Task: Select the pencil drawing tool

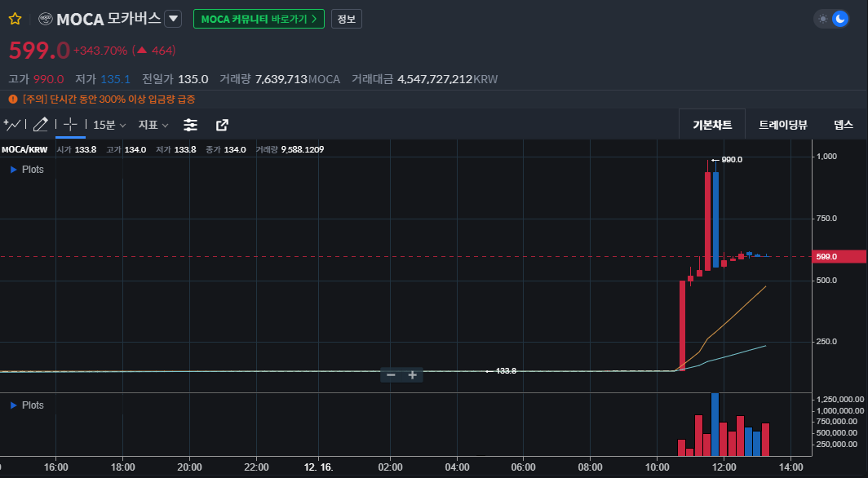Action: point(41,125)
